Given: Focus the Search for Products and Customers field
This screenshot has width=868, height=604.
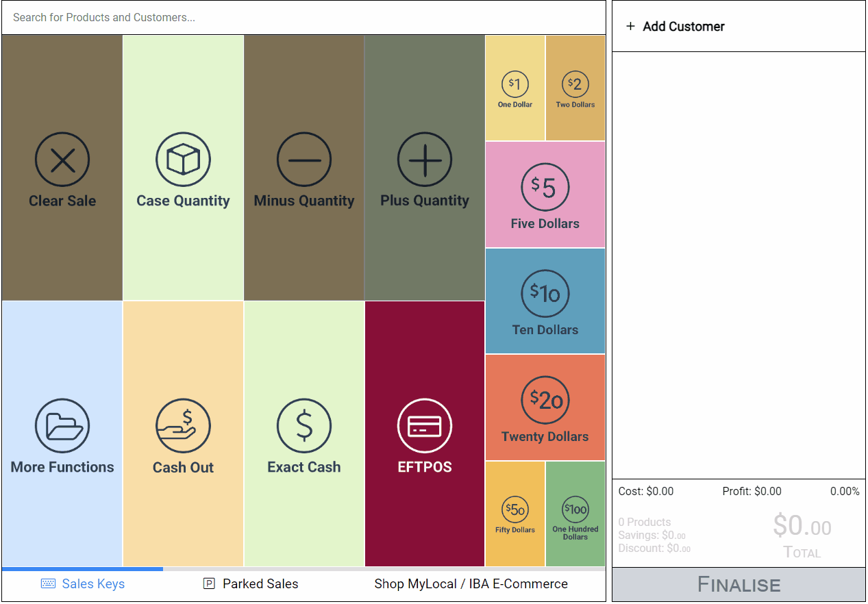Looking at the screenshot, I should click(303, 18).
